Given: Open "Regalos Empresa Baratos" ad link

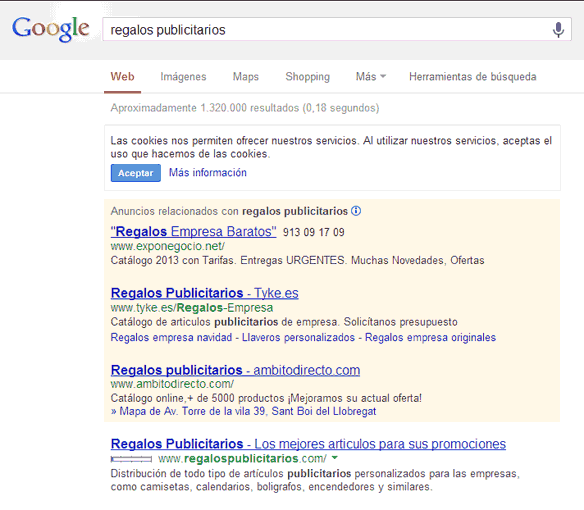Looking at the screenshot, I should click(x=194, y=231).
